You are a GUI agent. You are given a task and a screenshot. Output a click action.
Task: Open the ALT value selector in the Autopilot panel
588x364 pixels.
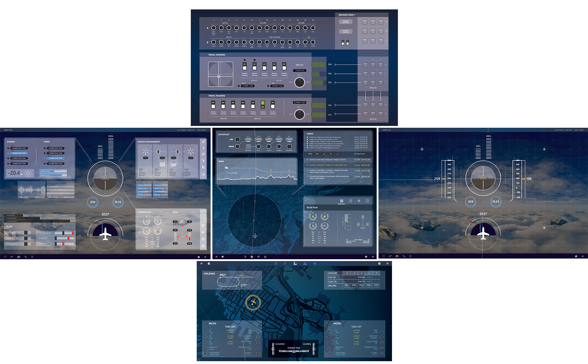click(x=248, y=139)
